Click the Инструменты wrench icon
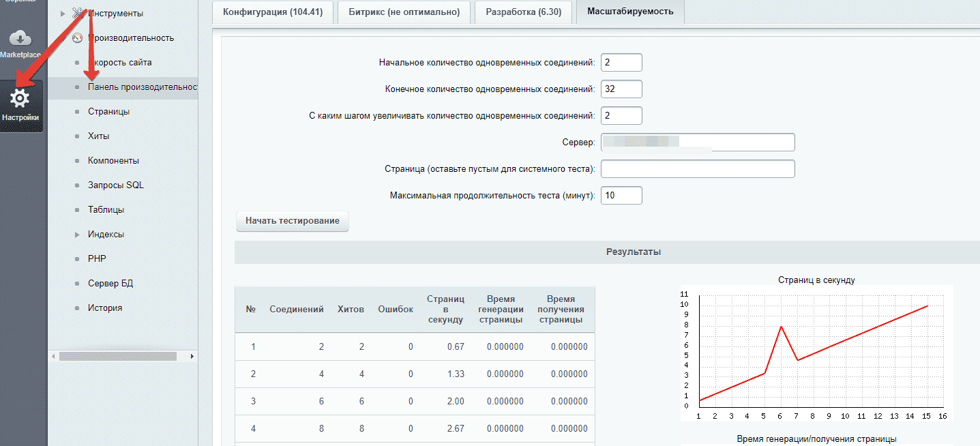Viewport: 980px width, 446px height. click(x=77, y=13)
